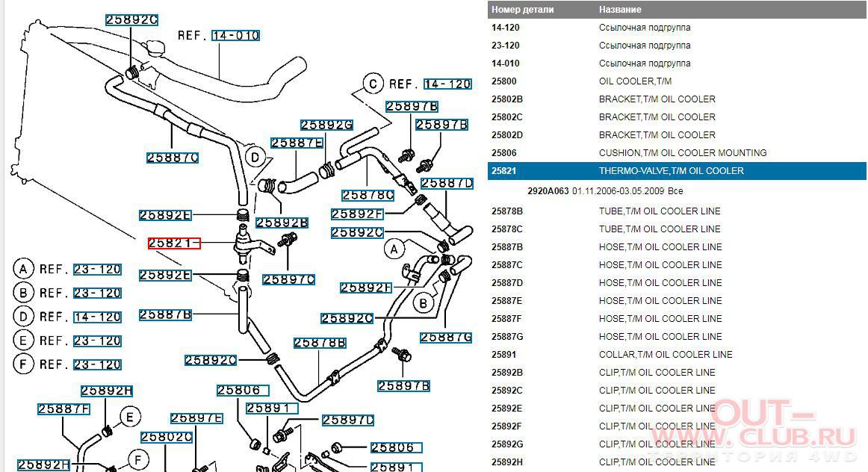Select the 25887E HOSE row in the table
868x472 pixels.
pyautogui.click(x=677, y=300)
